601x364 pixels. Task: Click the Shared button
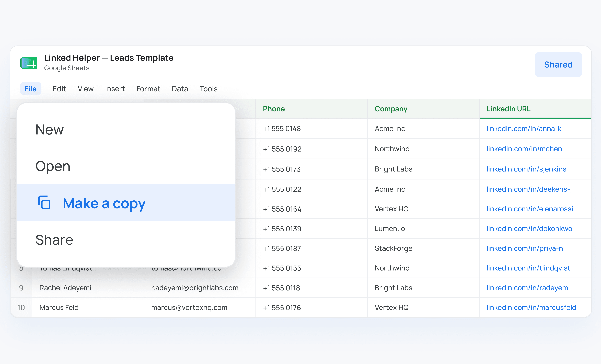pyautogui.click(x=558, y=65)
